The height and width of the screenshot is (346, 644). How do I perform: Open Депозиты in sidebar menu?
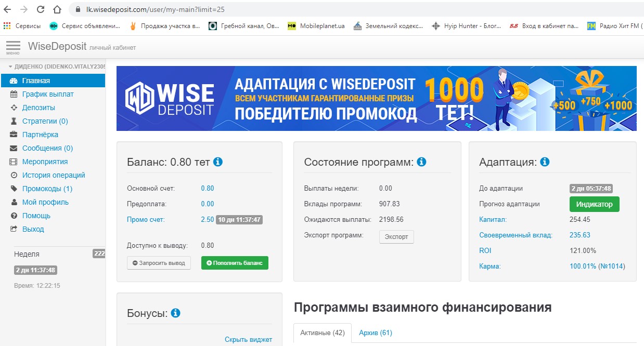(38, 108)
